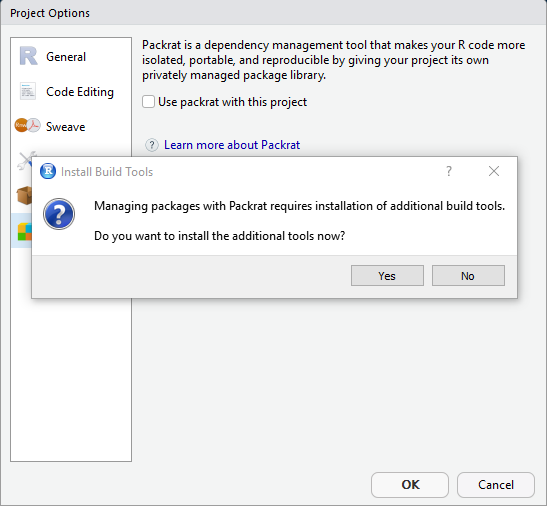Click OK in Project Options
This screenshot has height=506, width=547.
410,485
